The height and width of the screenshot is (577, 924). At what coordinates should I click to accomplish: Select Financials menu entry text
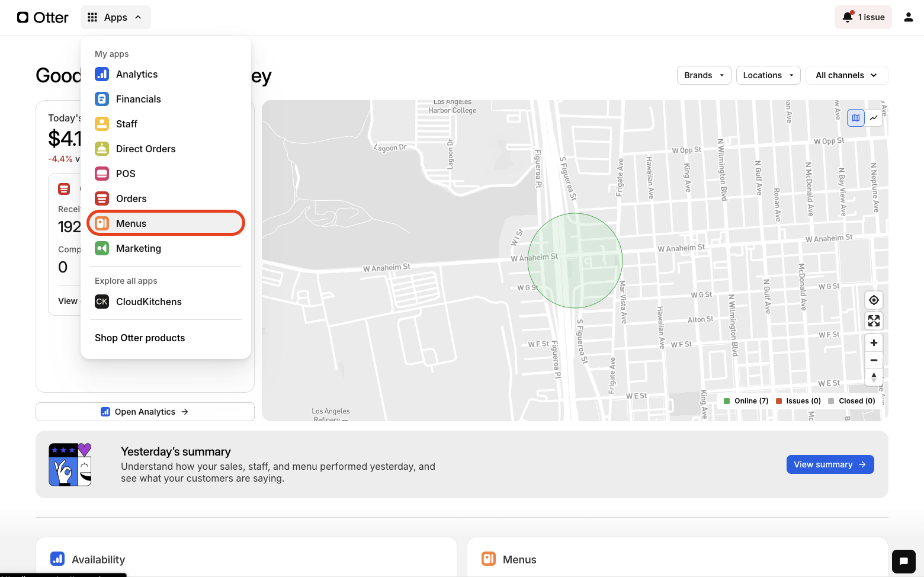[x=139, y=99]
